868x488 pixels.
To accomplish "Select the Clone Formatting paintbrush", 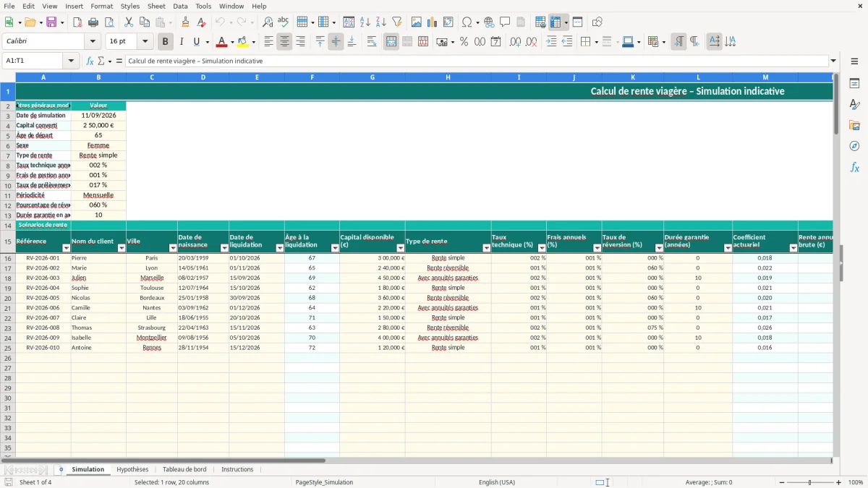I will tap(186, 22).
